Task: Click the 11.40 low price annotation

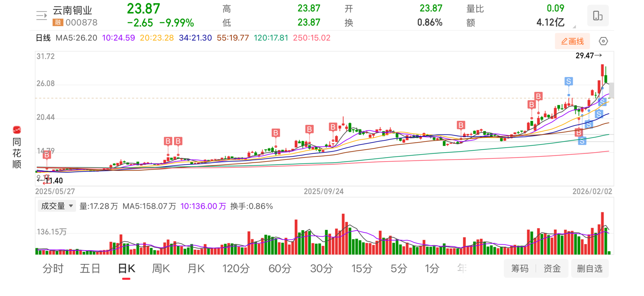Action: coord(54,180)
